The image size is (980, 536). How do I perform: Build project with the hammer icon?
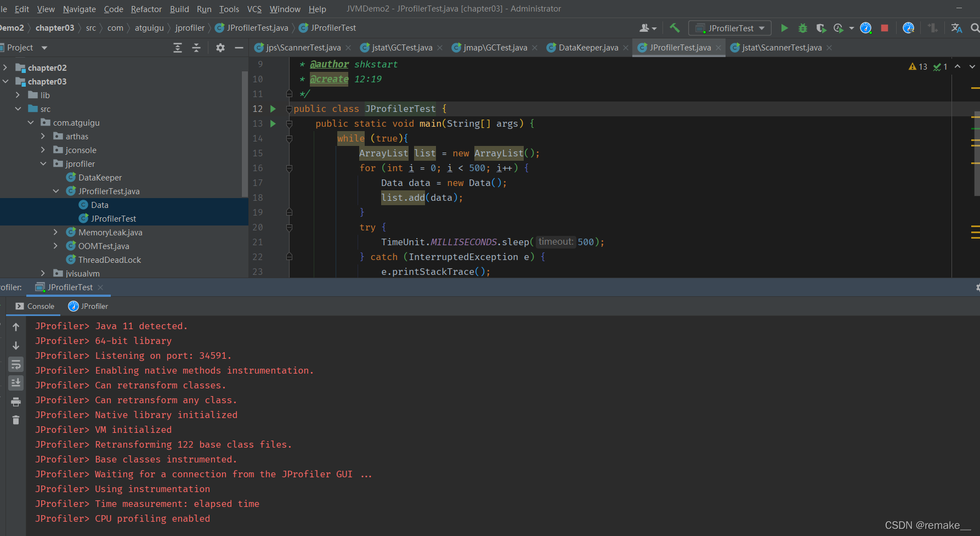click(675, 28)
